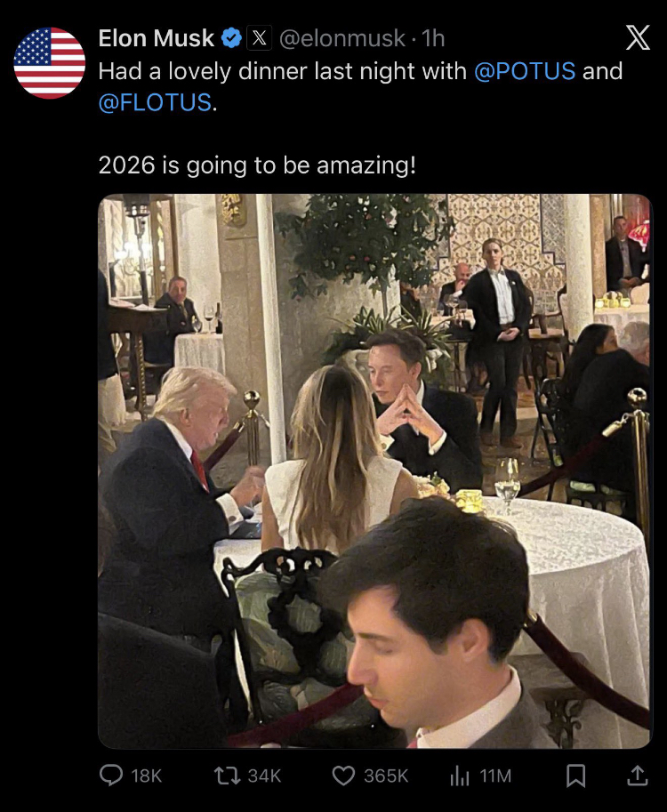Click the @elonmusk handle
Viewport: 667px width, 812px height.
click(x=342, y=38)
